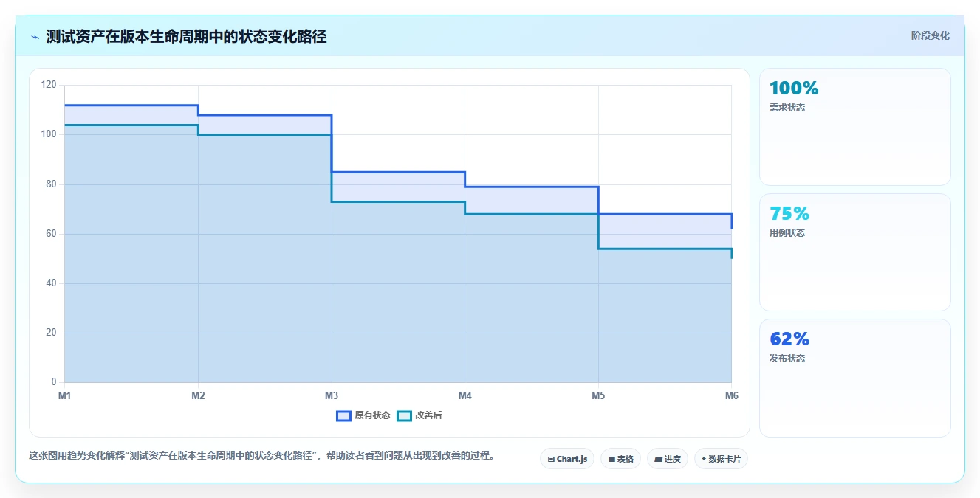Toggle the 原有状态 legend series
The image size is (980, 498).
point(363,415)
